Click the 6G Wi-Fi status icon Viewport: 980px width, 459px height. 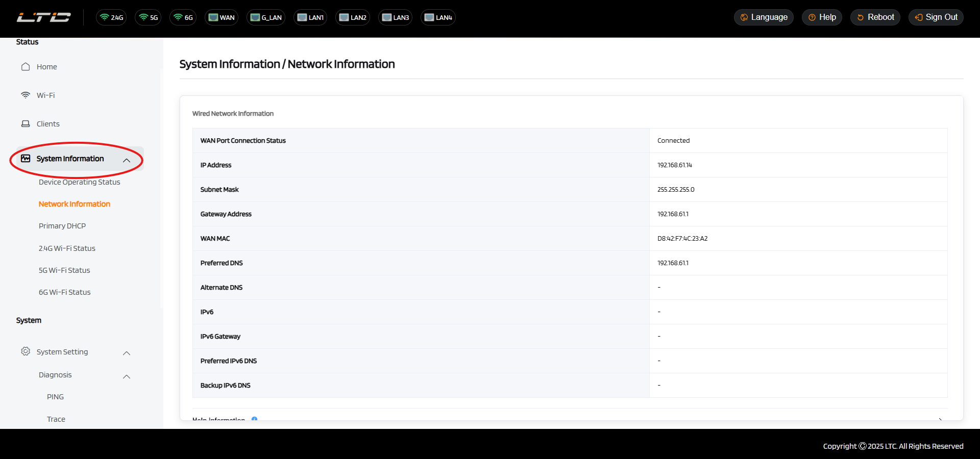[x=183, y=17]
